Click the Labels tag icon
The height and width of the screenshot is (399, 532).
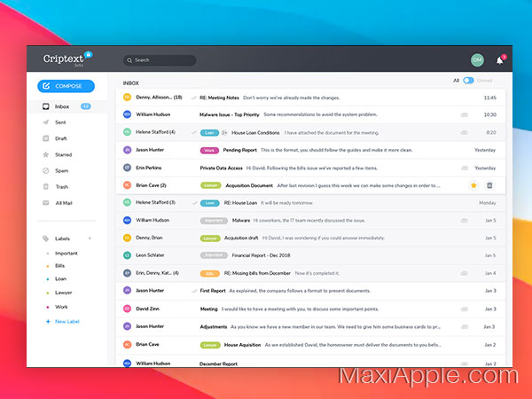tap(46, 239)
